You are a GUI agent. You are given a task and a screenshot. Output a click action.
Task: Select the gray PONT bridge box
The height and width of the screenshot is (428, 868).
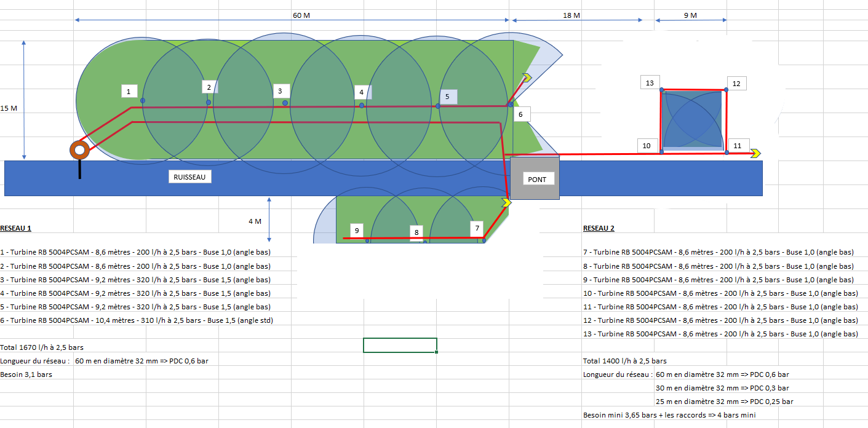535,178
